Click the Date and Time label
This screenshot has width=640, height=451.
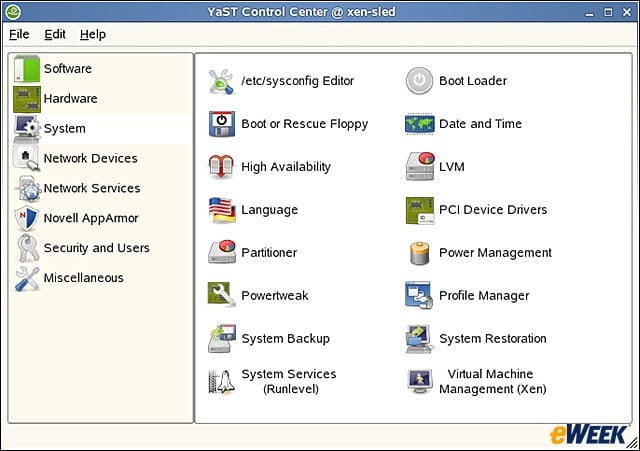(480, 124)
